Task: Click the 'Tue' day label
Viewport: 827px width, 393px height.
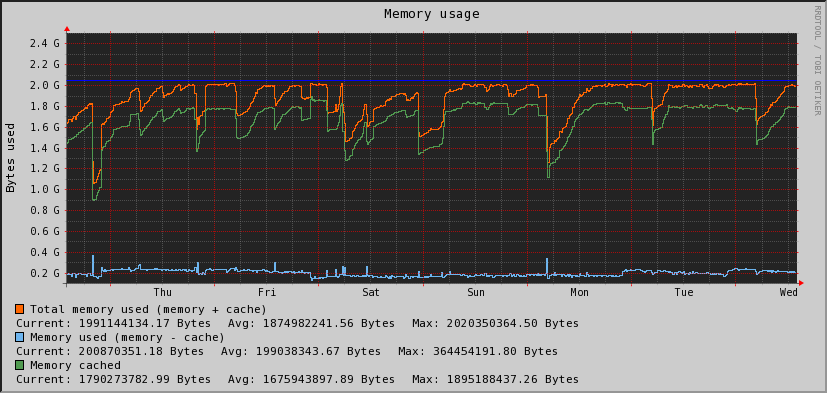Action: [684, 292]
